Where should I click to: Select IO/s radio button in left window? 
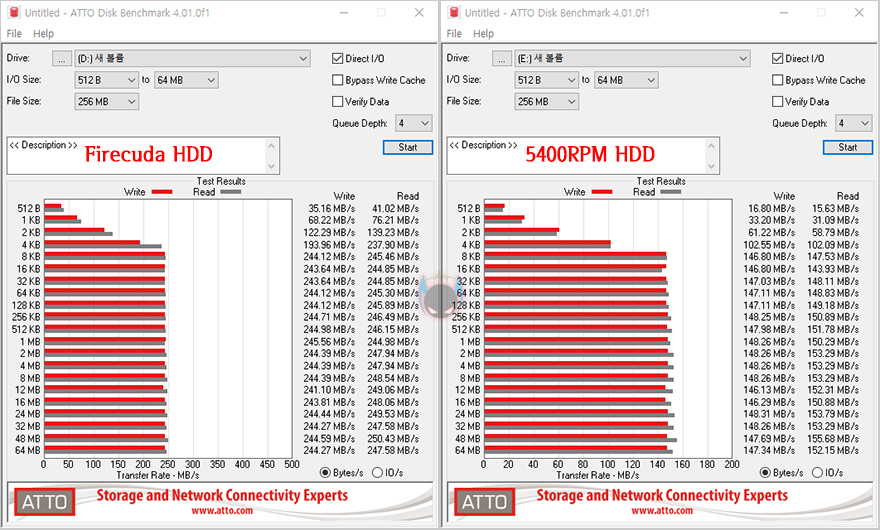coord(377,473)
